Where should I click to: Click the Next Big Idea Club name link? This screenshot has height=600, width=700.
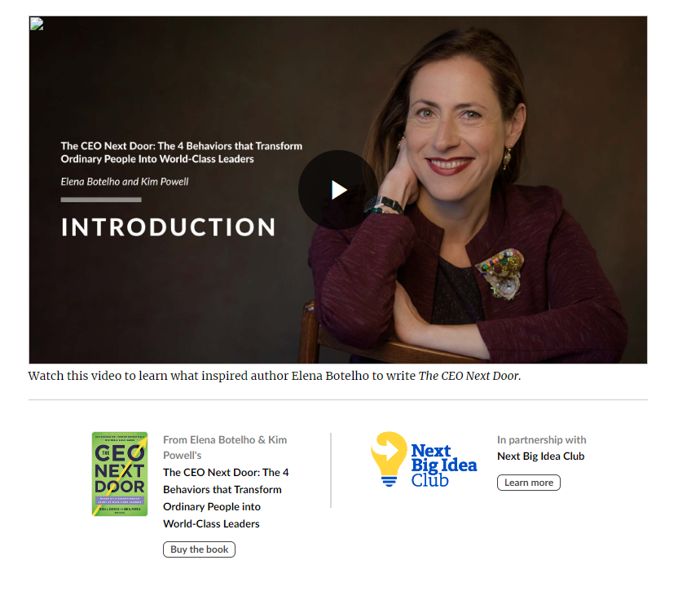[x=540, y=457]
